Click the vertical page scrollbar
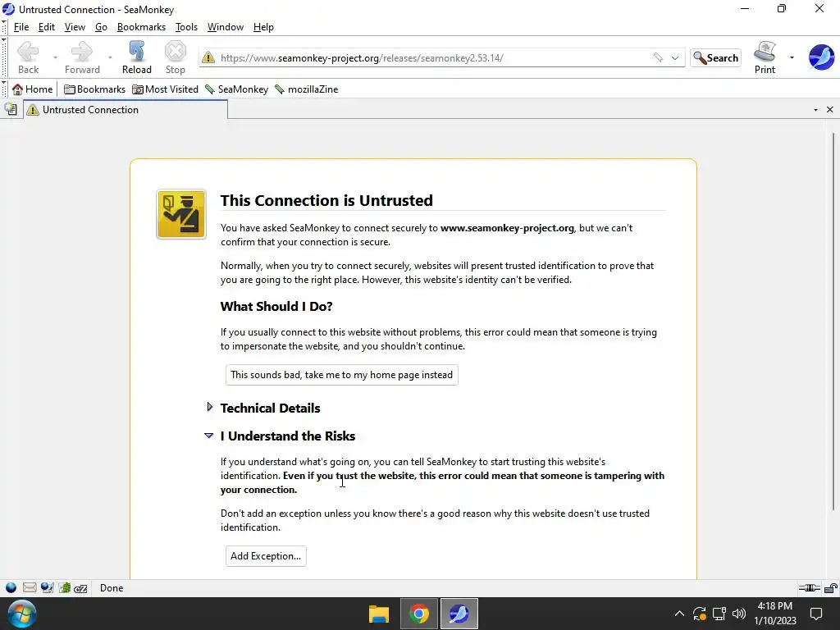The width and height of the screenshot is (840, 630). tap(833, 322)
